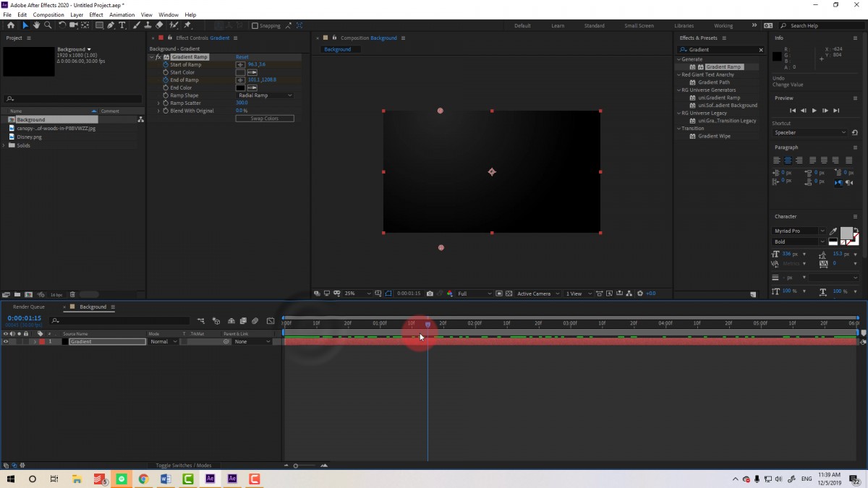Image resolution: width=868 pixels, height=488 pixels.
Task: Open the Ramp Shape dropdown
Action: tap(265, 95)
